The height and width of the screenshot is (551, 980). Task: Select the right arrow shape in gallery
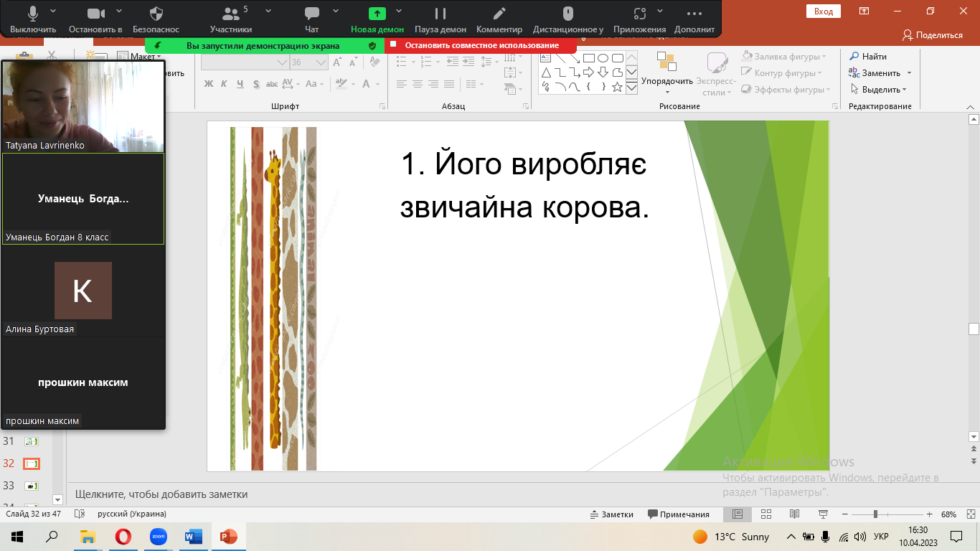click(588, 72)
